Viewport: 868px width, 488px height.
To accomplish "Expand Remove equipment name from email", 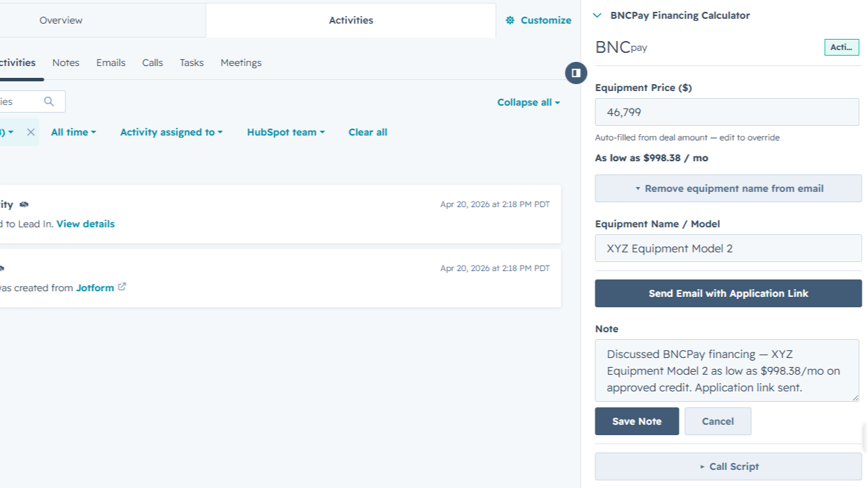I will pos(728,188).
